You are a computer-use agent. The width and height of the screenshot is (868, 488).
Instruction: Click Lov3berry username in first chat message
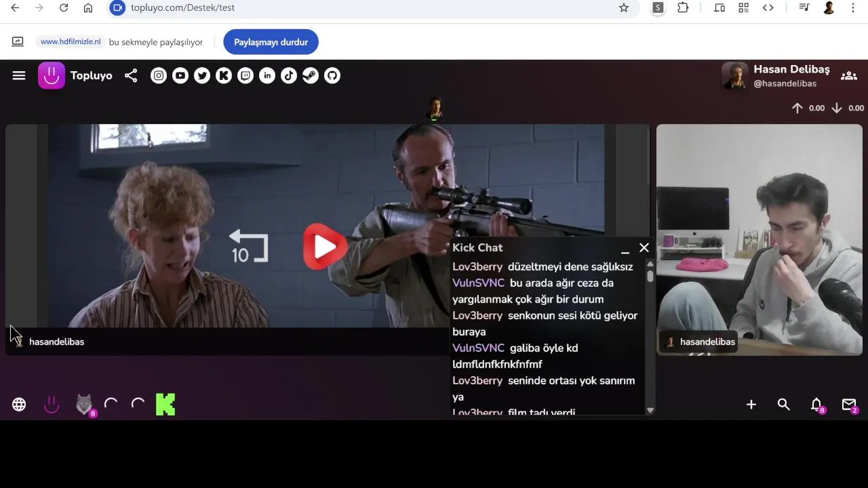coord(477,266)
